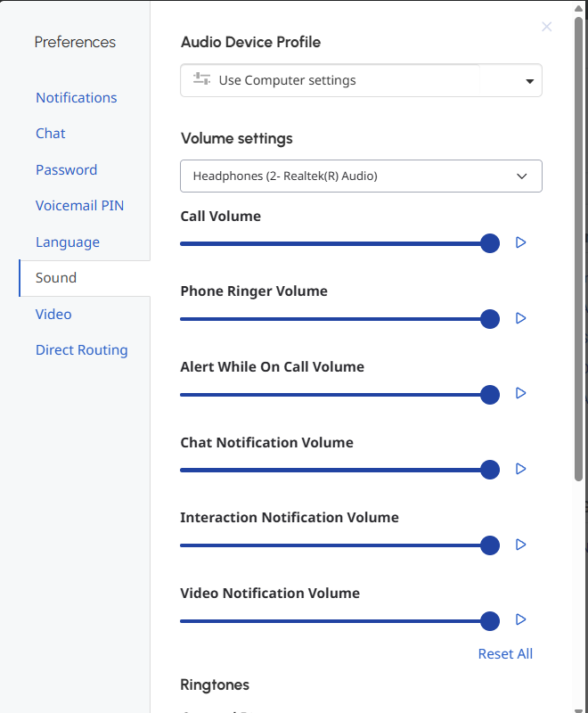This screenshot has width=588, height=713.
Task: Click the vertical scrollbar of the Sound panel
Action: (x=579, y=250)
